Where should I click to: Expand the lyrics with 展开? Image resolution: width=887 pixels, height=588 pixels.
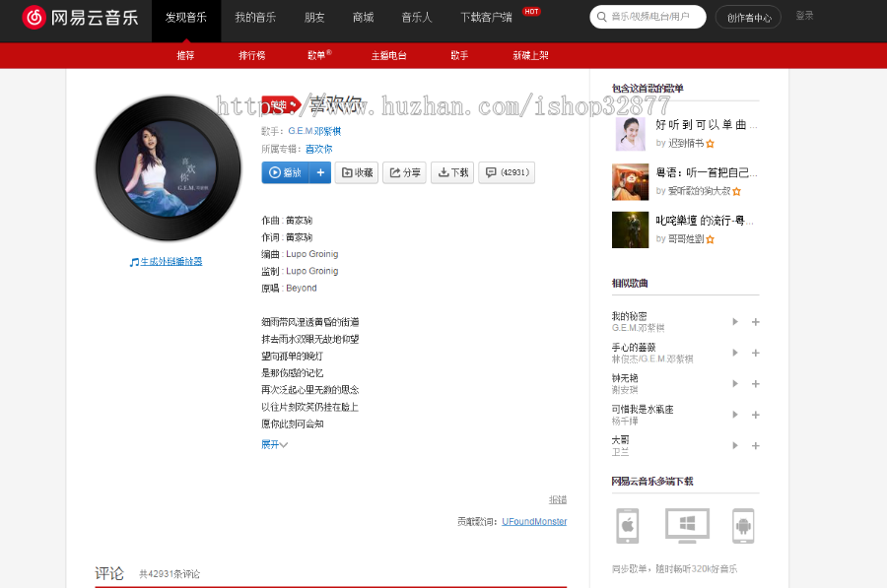click(274, 444)
